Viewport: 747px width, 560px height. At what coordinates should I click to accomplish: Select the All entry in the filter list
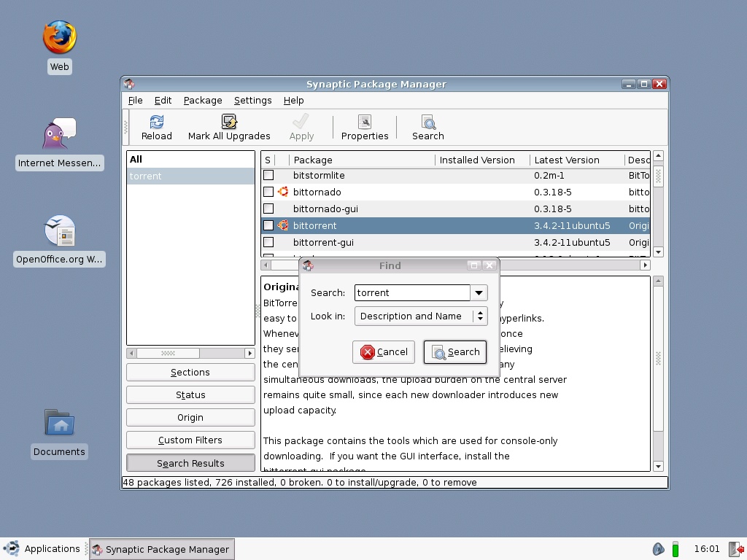[x=190, y=160]
